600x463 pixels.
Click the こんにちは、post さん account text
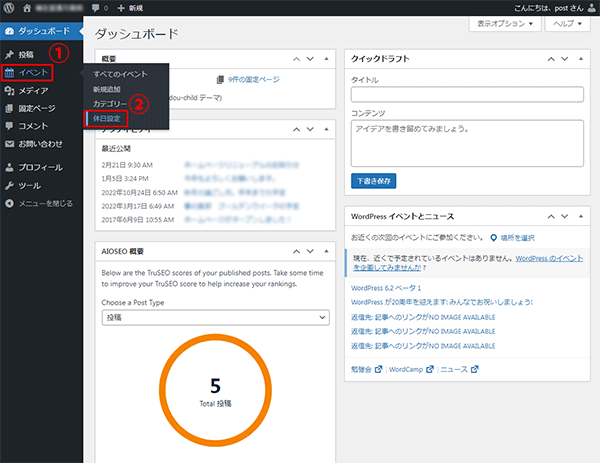click(x=549, y=8)
